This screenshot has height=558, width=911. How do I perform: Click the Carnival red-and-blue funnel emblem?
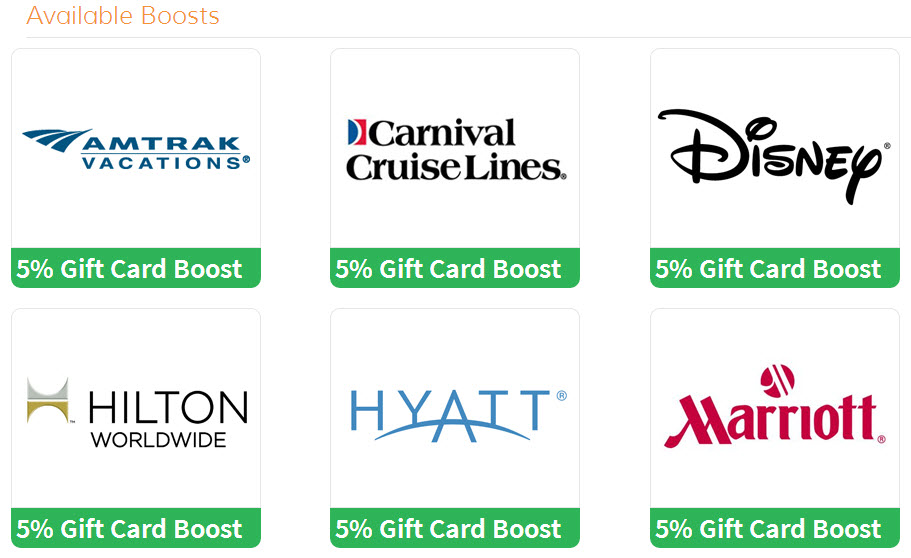357,132
